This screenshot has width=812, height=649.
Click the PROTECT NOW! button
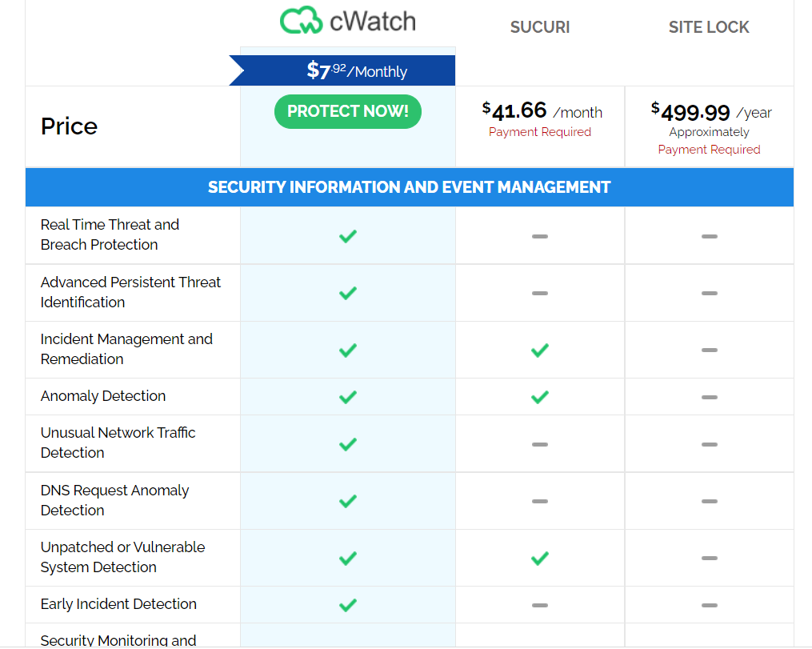[347, 111]
